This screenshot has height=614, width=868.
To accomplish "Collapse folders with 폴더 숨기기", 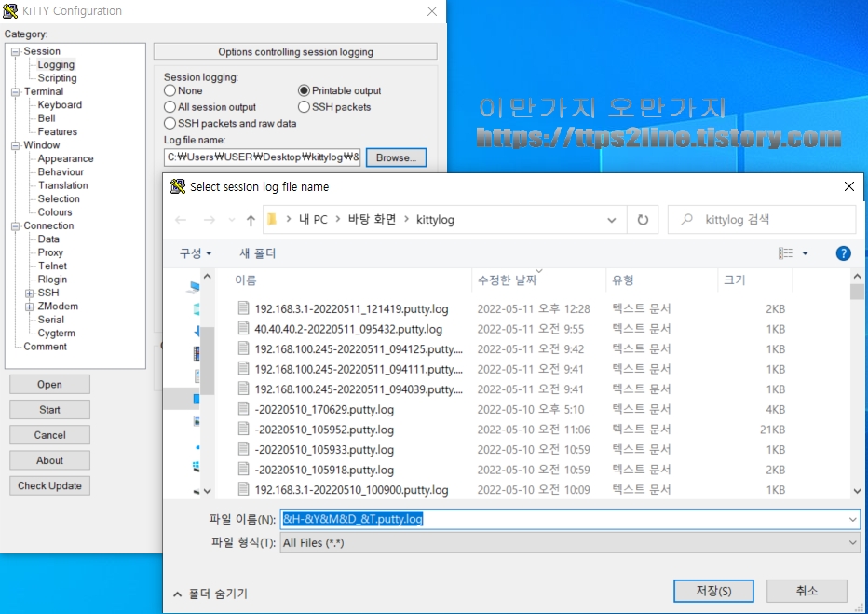I will [210, 594].
